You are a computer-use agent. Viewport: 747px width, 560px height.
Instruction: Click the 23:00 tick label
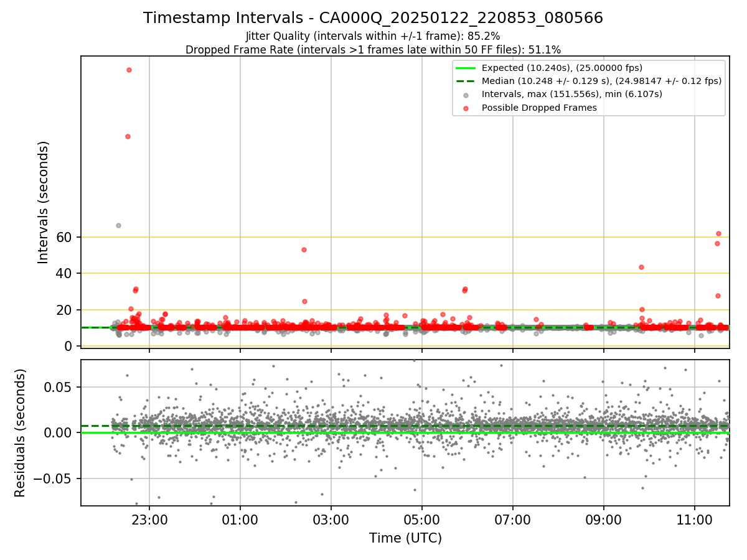[149, 519]
